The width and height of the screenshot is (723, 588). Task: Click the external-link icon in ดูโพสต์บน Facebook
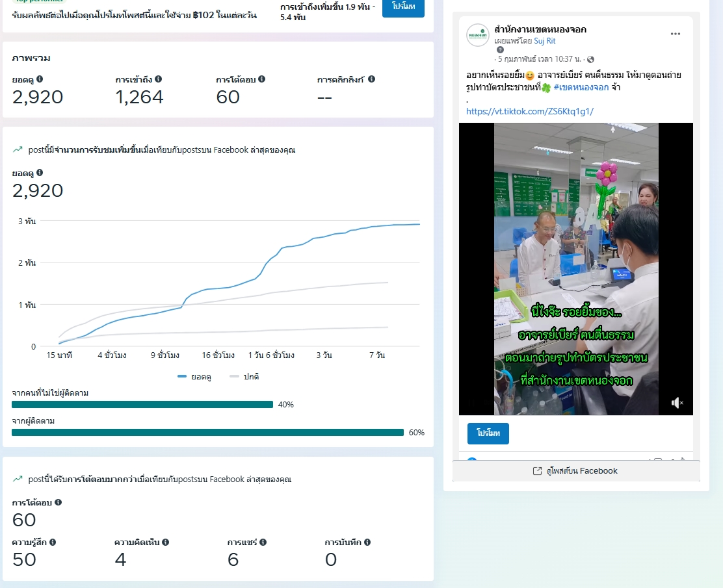pos(537,471)
